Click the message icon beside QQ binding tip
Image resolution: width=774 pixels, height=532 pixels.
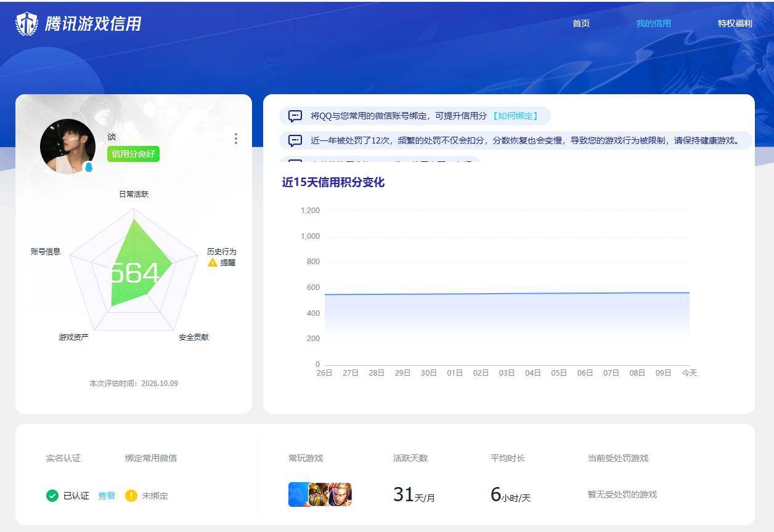click(295, 116)
